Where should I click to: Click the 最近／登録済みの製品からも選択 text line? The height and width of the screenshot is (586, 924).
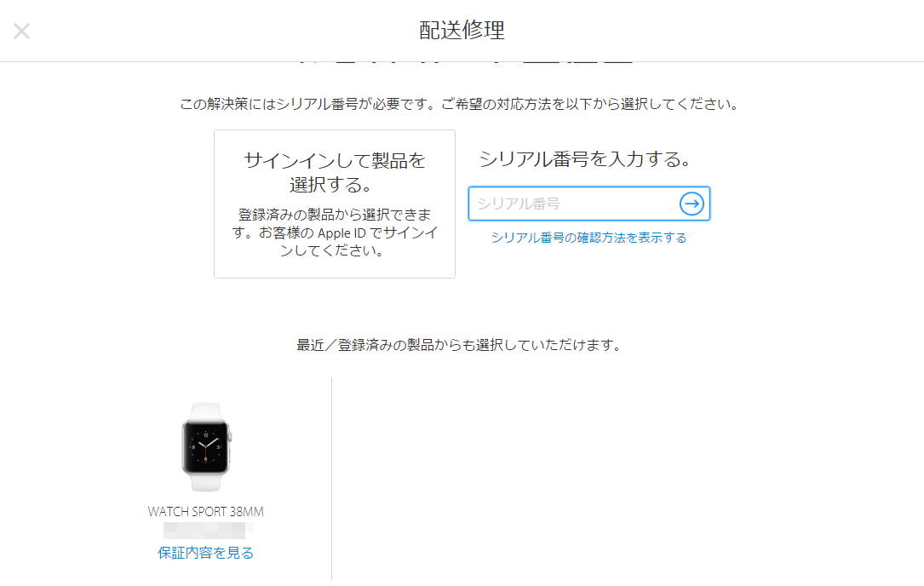pyautogui.click(x=459, y=345)
